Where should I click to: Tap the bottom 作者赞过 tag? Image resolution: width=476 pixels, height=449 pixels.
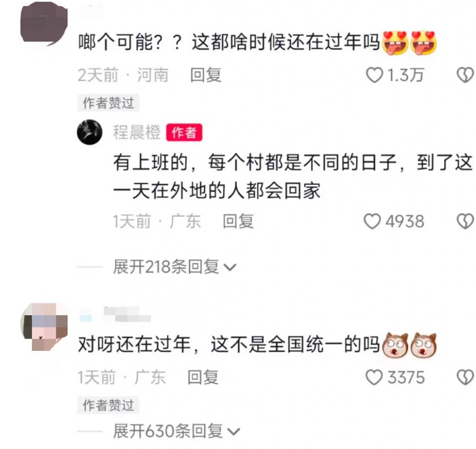pyautogui.click(x=109, y=405)
